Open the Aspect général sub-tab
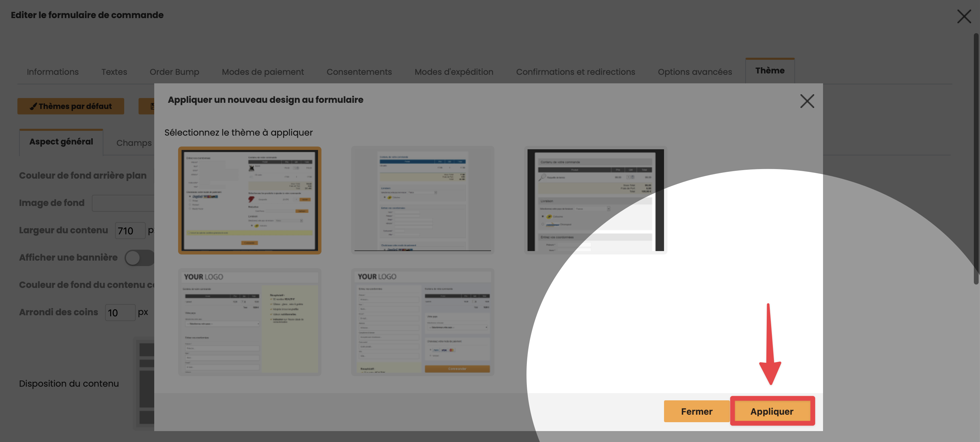The width and height of the screenshot is (980, 442). click(x=61, y=142)
